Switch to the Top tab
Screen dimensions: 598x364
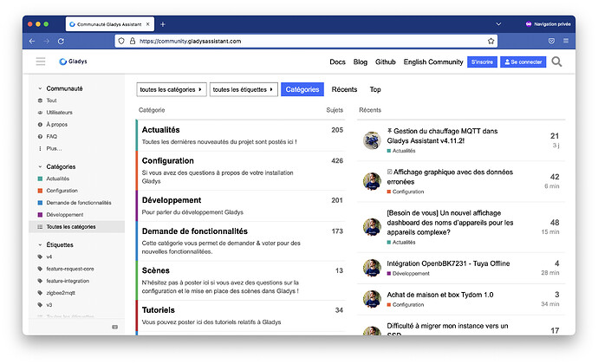click(375, 89)
